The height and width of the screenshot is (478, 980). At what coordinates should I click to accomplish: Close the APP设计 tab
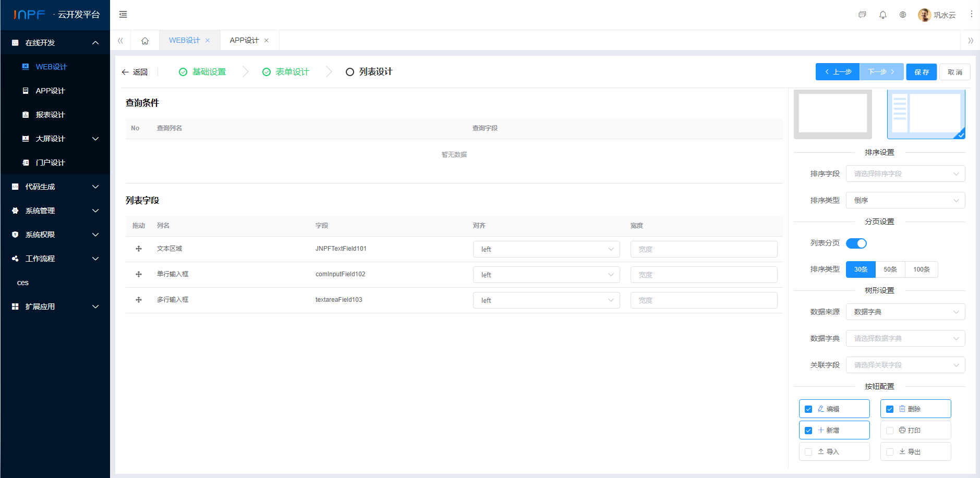point(267,41)
